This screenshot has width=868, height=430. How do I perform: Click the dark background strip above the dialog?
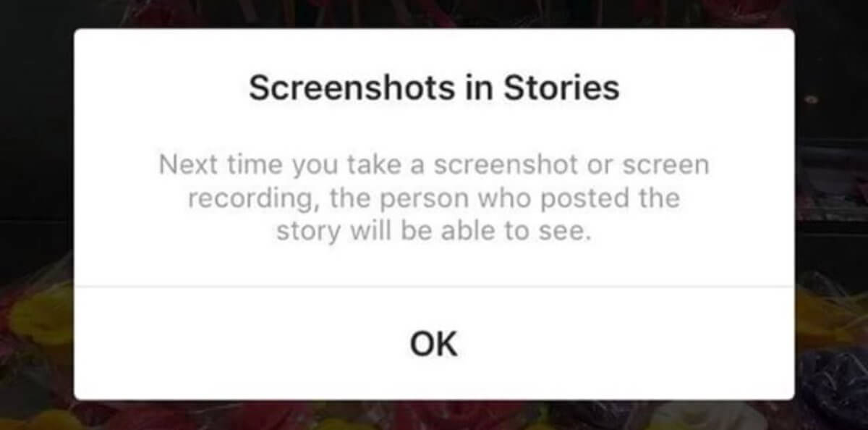tap(434, 14)
